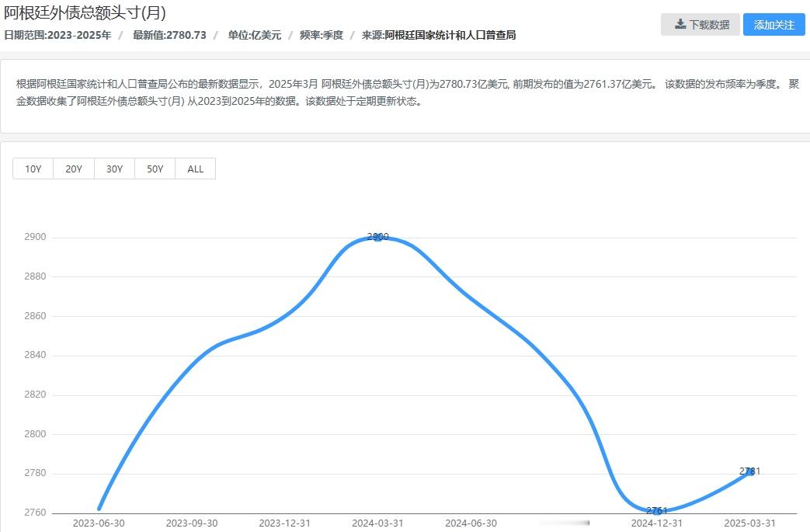This screenshot has height=532, width=810.
Task: Click the page title 阿根廷外债总额头寸(月)
Action: click(85, 12)
